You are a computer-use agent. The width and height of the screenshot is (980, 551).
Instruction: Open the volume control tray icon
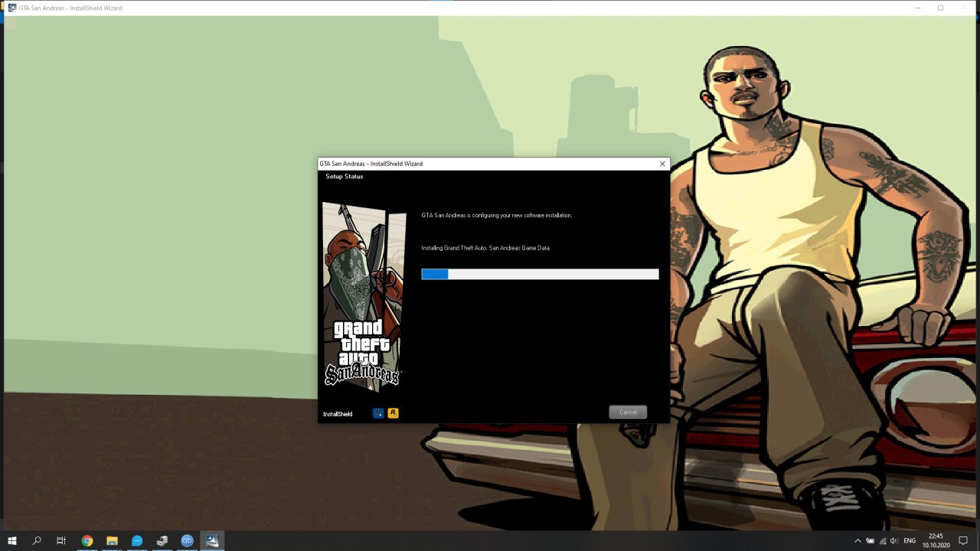point(894,541)
